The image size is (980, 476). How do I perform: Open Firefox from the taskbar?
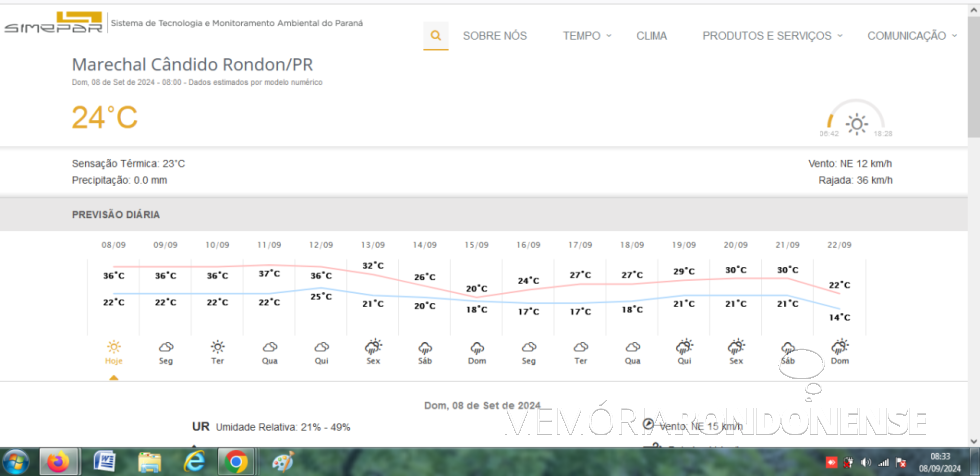coord(58,461)
